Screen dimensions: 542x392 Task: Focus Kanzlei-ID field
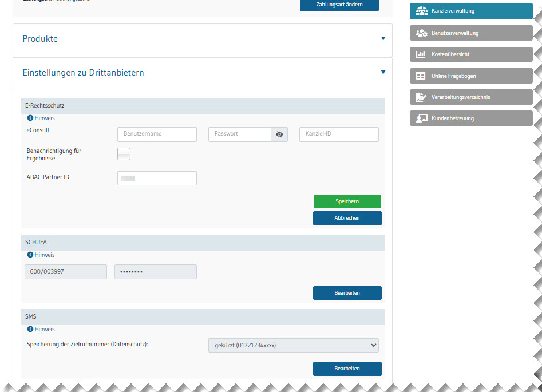(339, 134)
